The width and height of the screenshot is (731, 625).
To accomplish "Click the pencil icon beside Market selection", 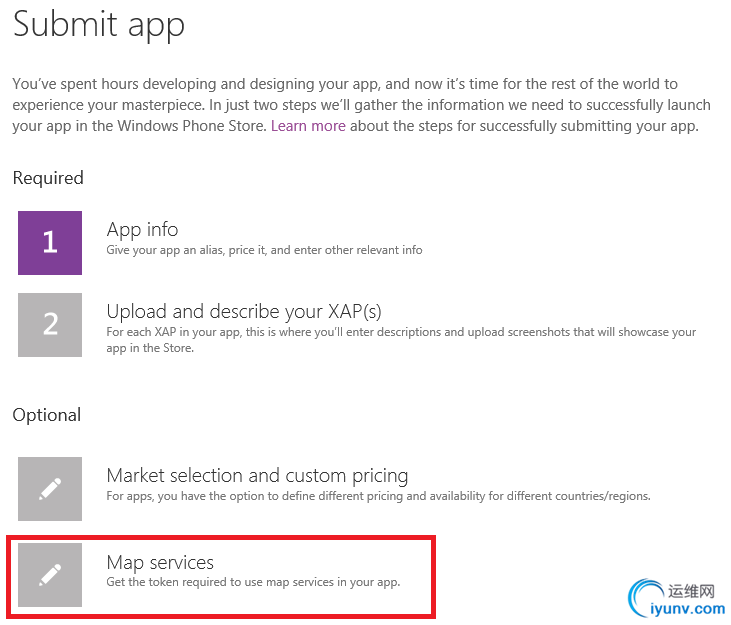I will 50,489.
